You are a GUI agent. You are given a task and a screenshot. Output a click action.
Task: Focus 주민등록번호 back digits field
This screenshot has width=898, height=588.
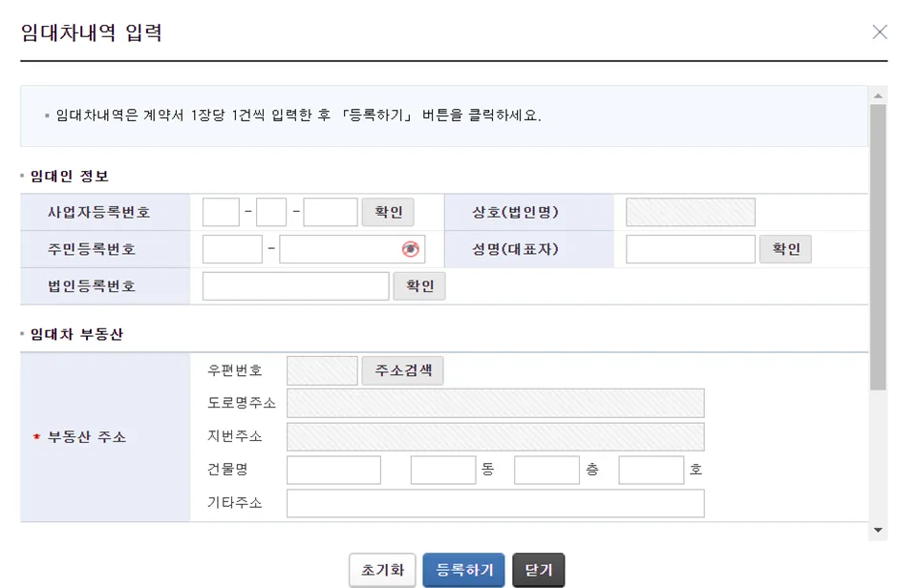[352, 249]
